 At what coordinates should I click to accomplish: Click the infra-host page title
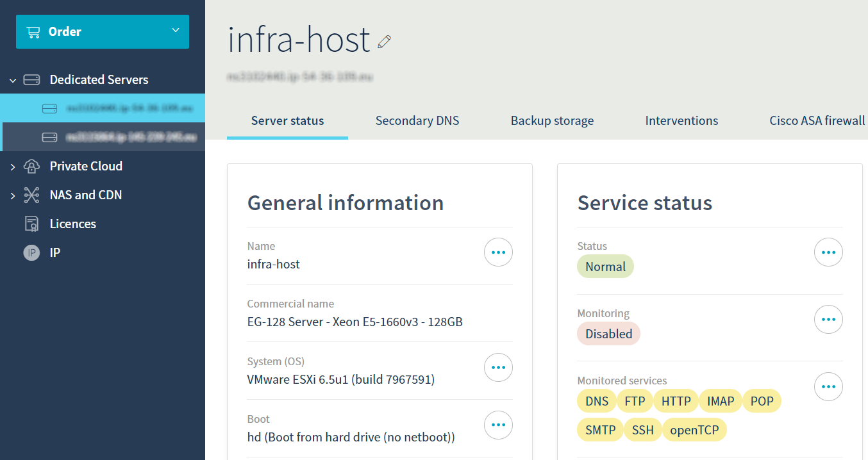299,40
